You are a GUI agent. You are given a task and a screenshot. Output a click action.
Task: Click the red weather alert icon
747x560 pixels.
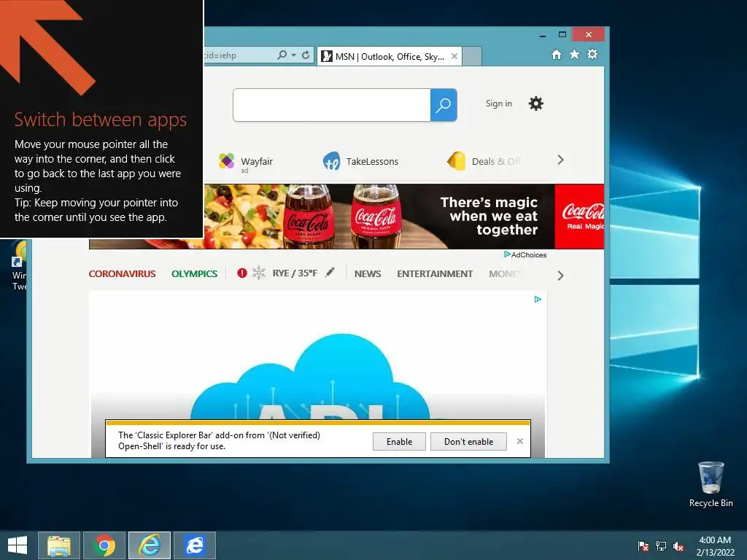tap(242, 273)
